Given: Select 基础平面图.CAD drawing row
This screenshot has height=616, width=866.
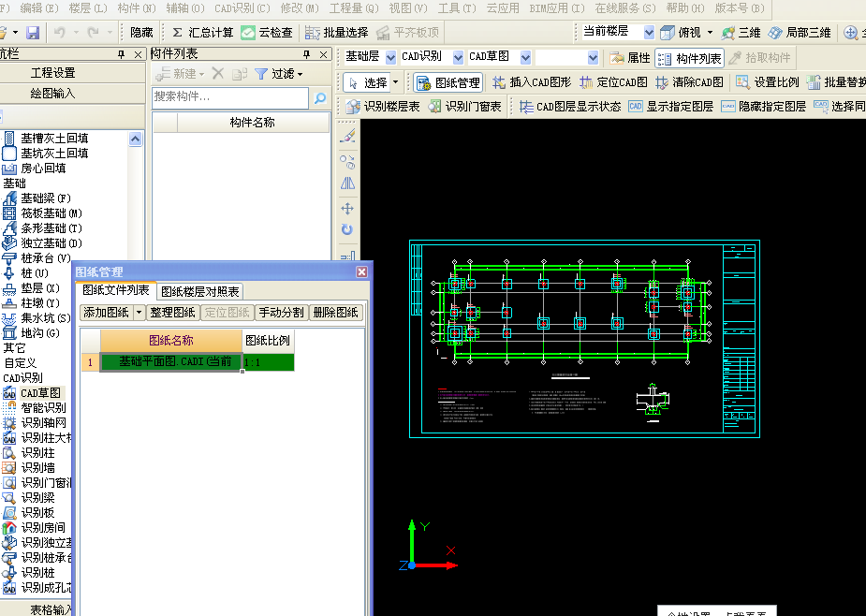Looking at the screenshot, I should coord(188,362).
